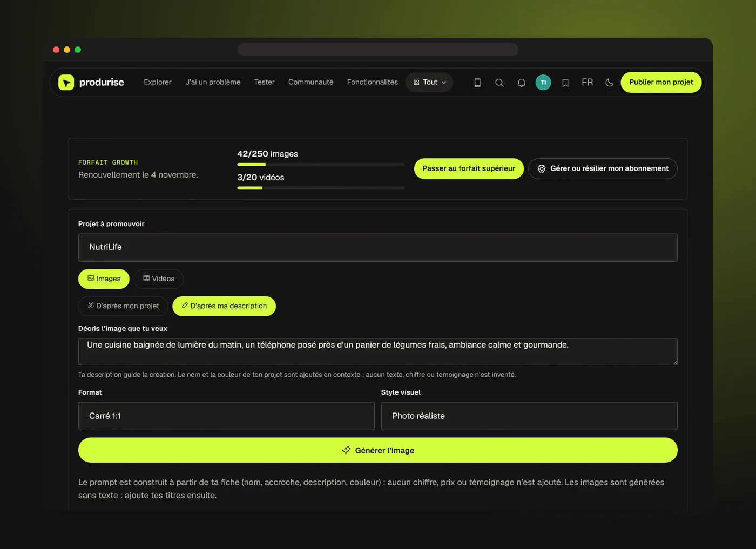Click the textarea resize handle corner
The image size is (756, 549).
point(675,363)
